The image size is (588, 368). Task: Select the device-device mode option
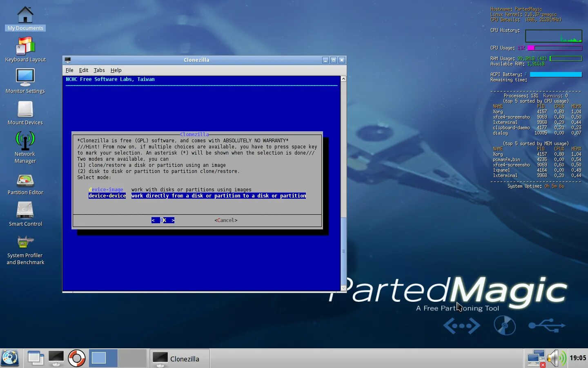click(107, 196)
